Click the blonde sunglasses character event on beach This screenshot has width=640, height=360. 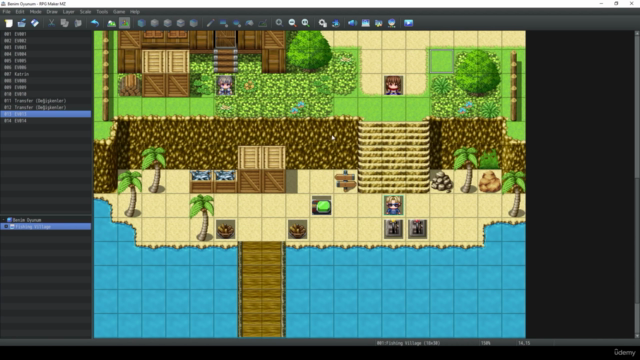[393, 205]
